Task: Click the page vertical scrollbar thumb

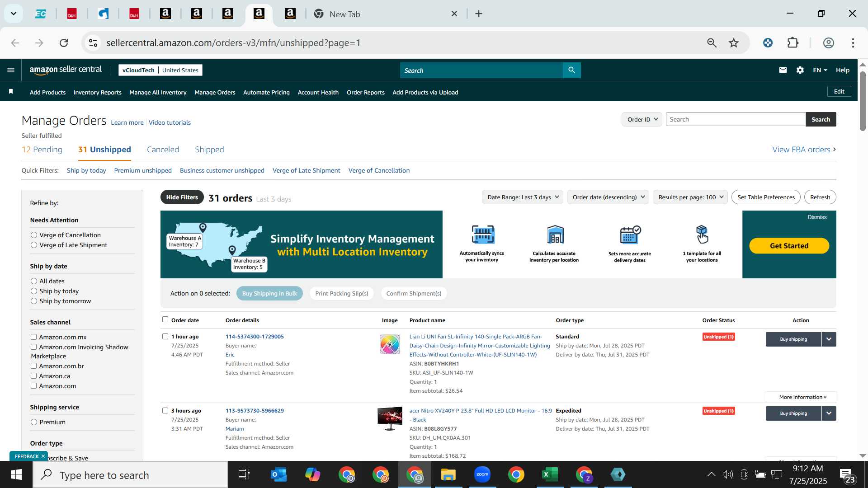Action: click(x=863, y=101)
